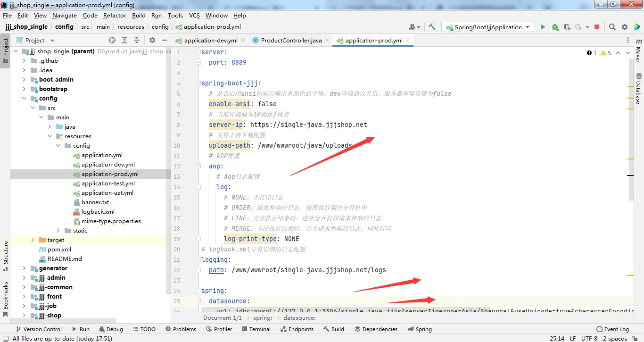Toggle the Structure tool window
Image resolution: width=644 pixels, height=342 pixels.
(x=6, y=256)
